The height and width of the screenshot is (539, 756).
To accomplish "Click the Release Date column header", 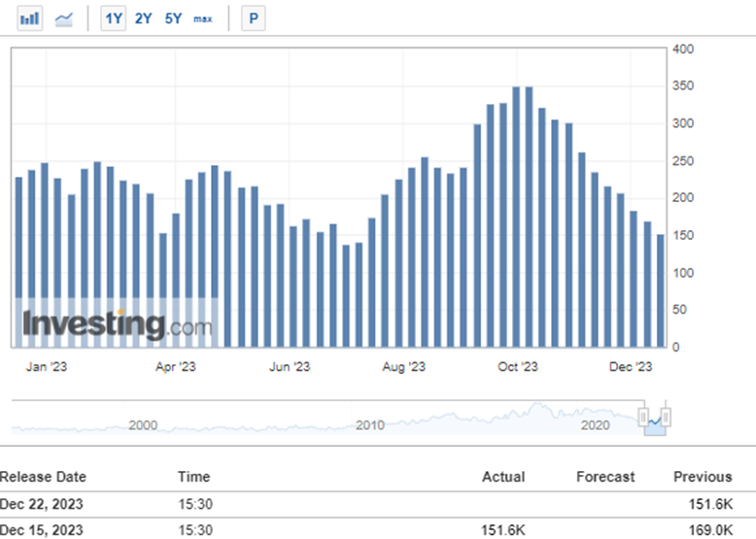I will [x=43, y=477].
